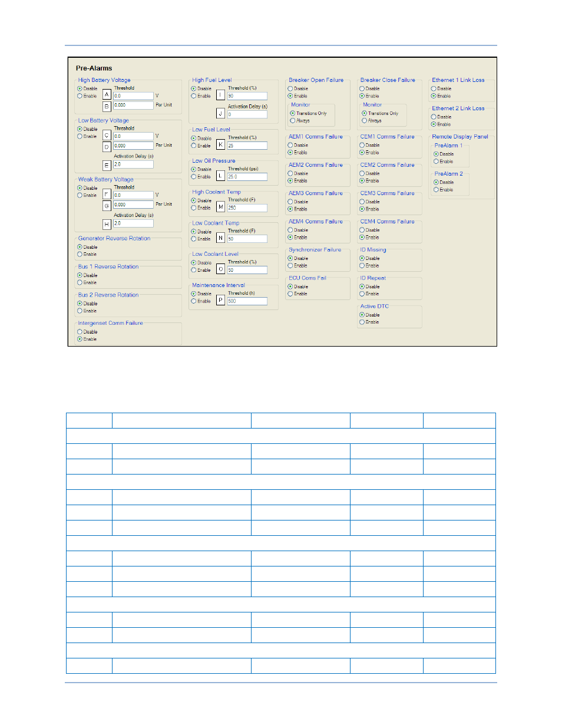The width and height of the screenshot is (562, 728).
Task: Enable the Bus 1 Reverse Rotation pre-alarm
Action: pyautogui.click(x=80, y=282)
